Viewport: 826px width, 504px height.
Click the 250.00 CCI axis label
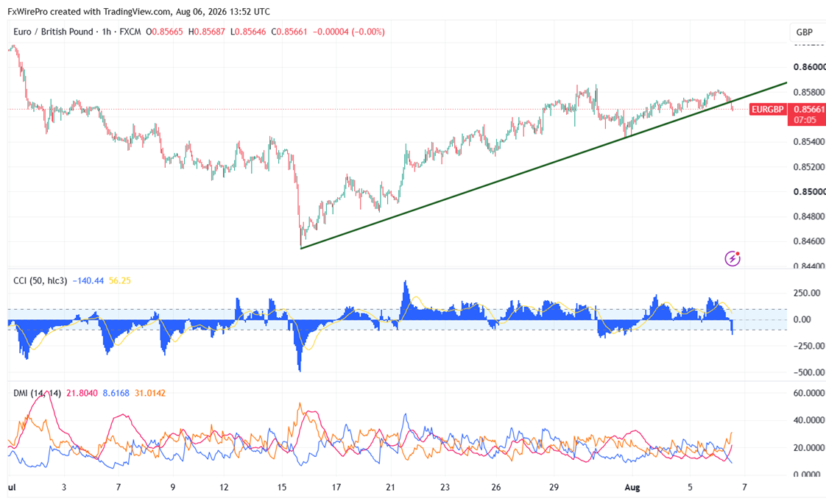tap(807, 293)
